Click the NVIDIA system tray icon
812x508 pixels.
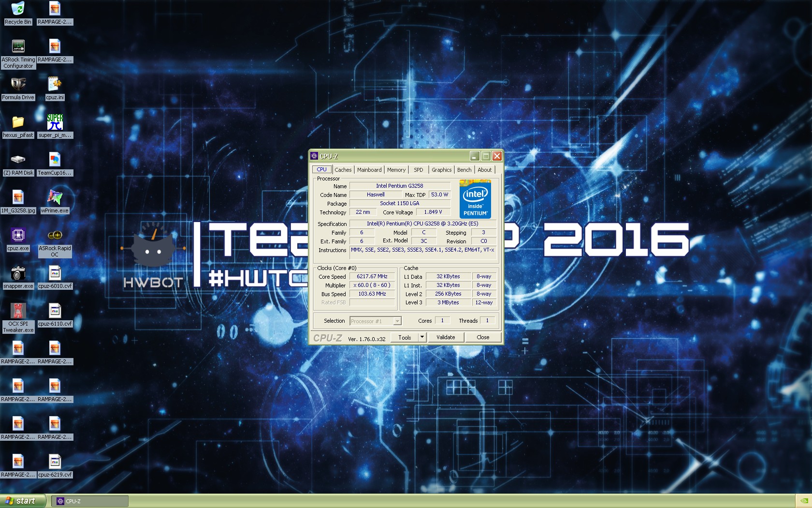(x=804, y=501)
